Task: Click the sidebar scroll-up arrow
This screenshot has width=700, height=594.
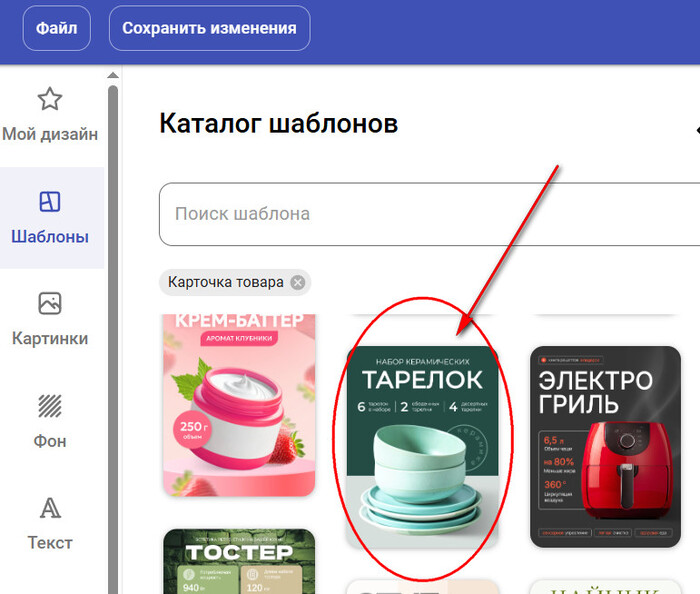Action: (113, 76)
